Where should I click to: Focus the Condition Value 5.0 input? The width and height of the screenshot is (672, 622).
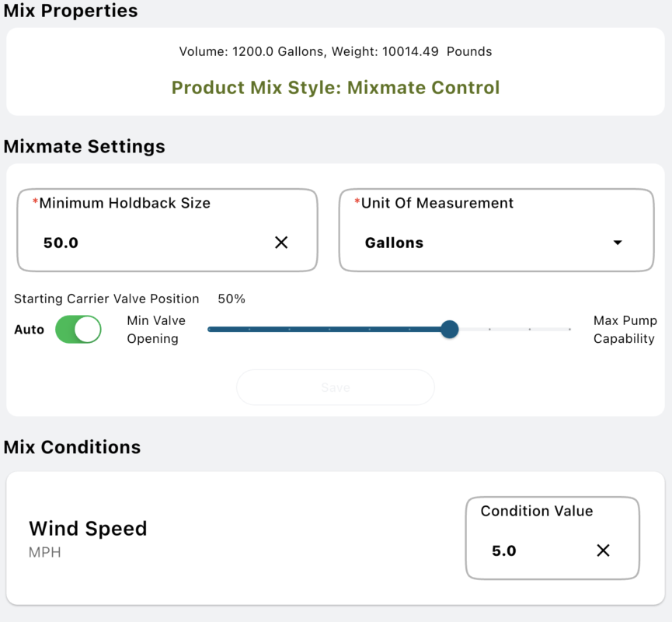528,550
